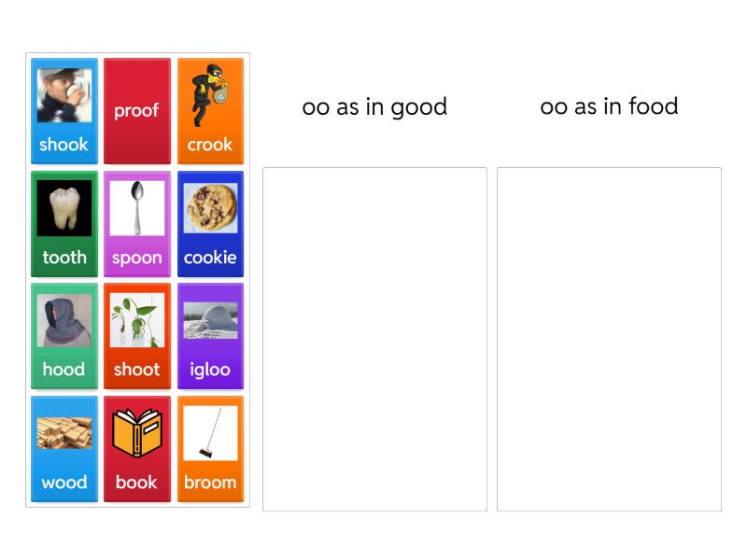Screen dimensions: 747x560
Task: Click the red proof word card
Action: (x=136, y=111)
